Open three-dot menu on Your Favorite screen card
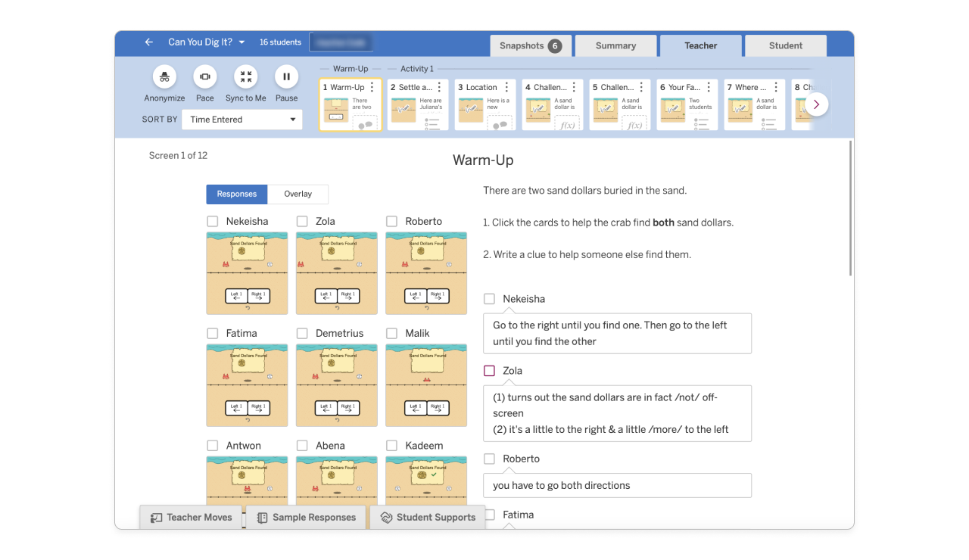The image size is (969, 560). click(709, 88)
